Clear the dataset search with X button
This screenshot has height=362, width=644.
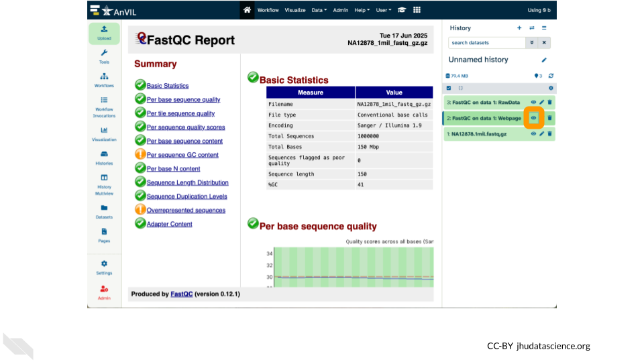pos(544,43)
